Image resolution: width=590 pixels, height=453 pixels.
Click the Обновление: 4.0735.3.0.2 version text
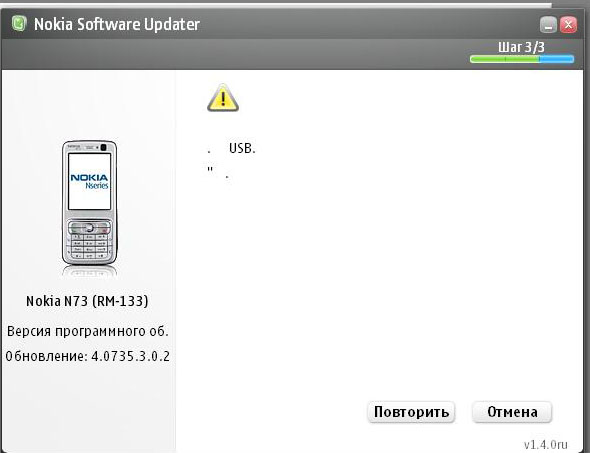[x=87, y=356]
